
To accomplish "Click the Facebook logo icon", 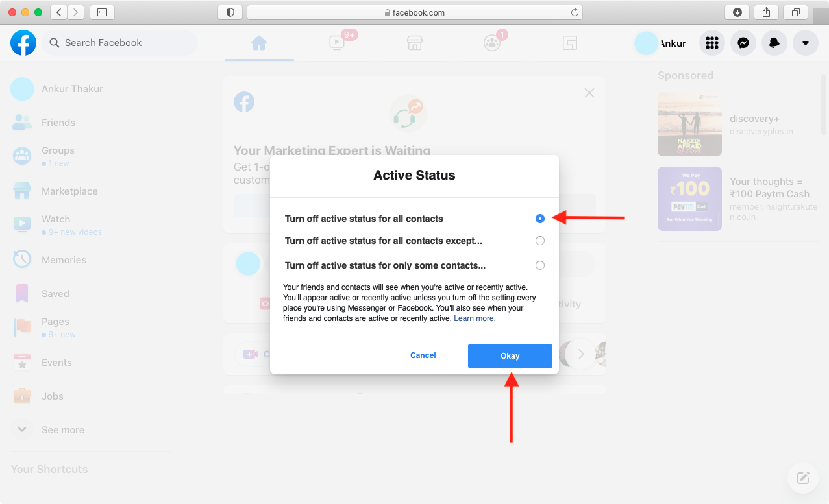I will click(23, 43).
